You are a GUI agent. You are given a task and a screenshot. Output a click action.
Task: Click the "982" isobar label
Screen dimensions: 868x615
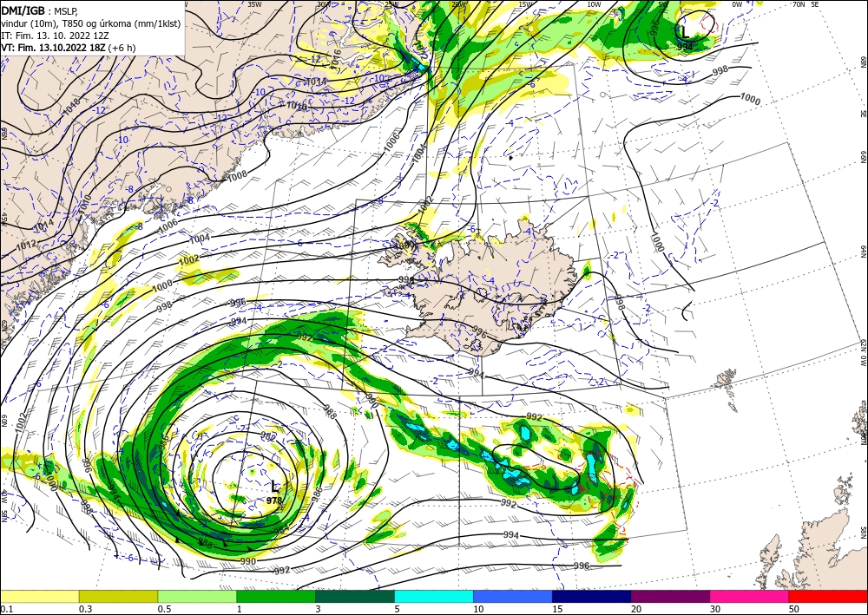point(268,437)
